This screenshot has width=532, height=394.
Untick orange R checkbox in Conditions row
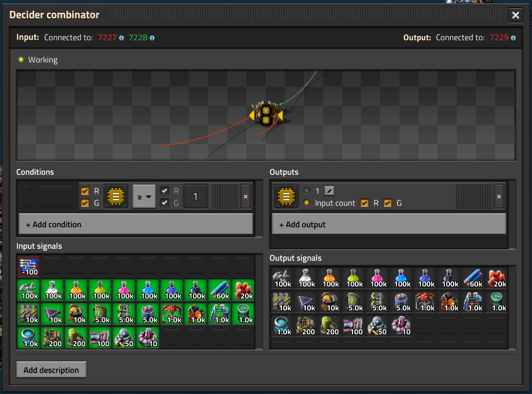coord(85,191)
